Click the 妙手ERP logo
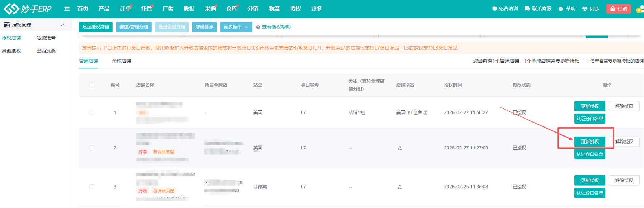Image resolution: width=644 pixels, height=208 pixels. click(x=27, y=9)
